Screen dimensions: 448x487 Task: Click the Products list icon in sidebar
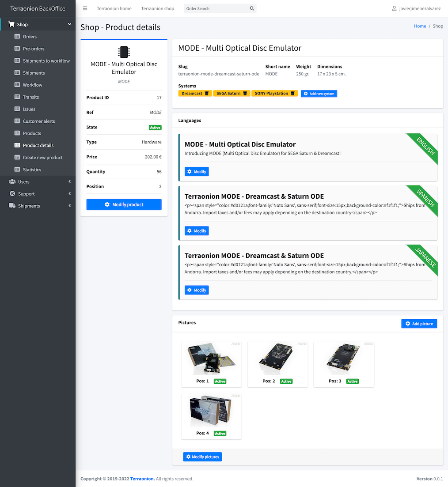click(17, 133)
